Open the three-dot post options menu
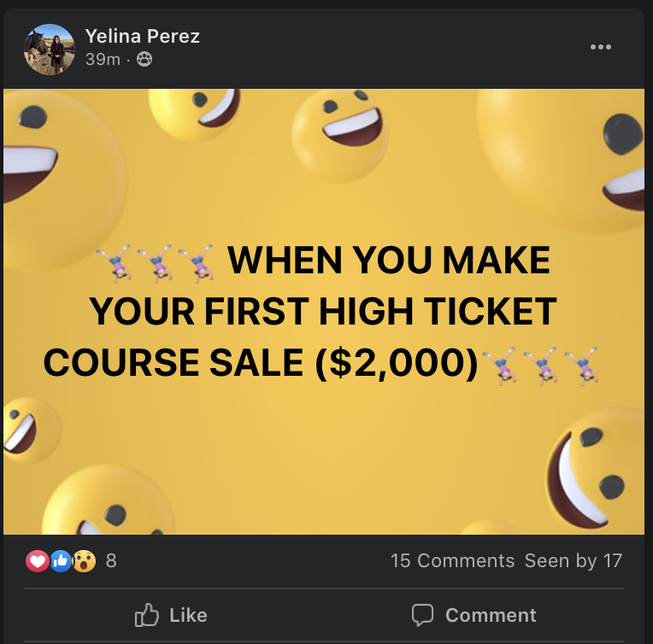Image resolution: width=653 pixels, height=644 pixels. [601, 47]
